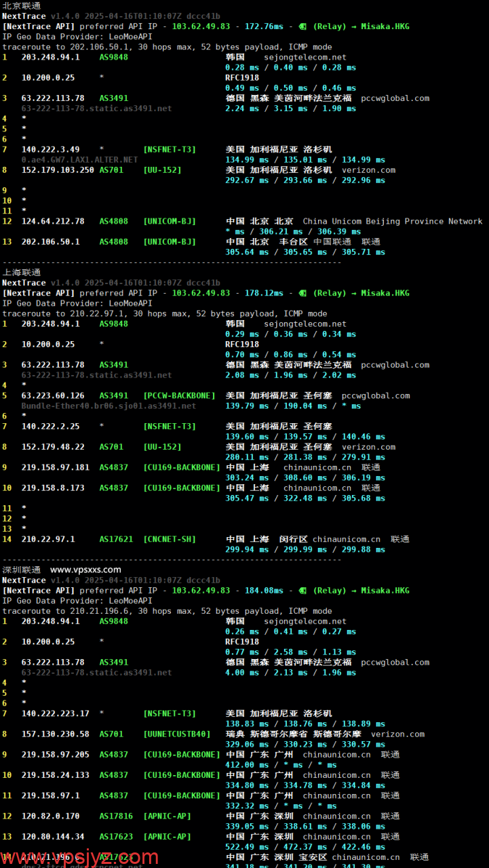This screenshot has height=868, width=489.
Task: Click the 闵行区 location text
Action: pos(294,539)
